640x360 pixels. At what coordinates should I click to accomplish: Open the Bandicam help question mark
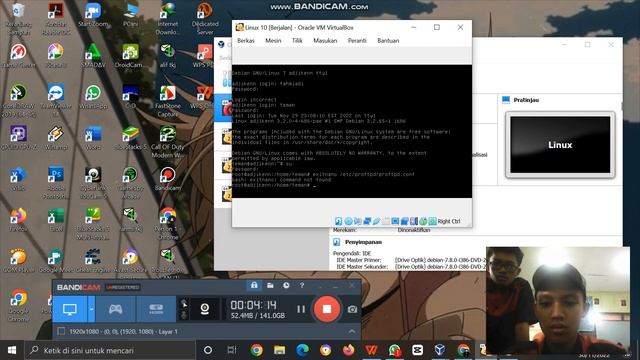(x=302, y=285)
